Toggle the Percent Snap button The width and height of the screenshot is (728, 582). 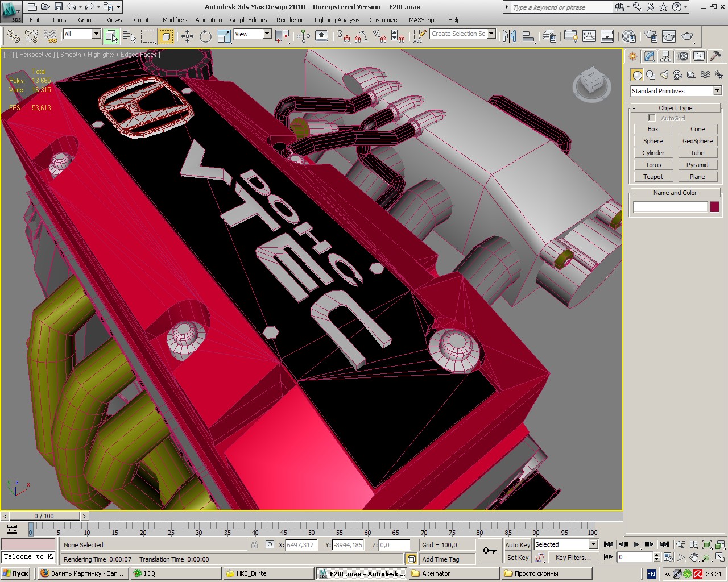point(379,36)
